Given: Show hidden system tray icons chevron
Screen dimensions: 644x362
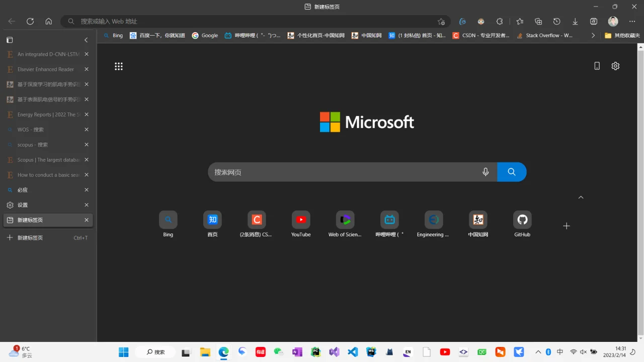Looking at the screenshot, I should 538,352.
